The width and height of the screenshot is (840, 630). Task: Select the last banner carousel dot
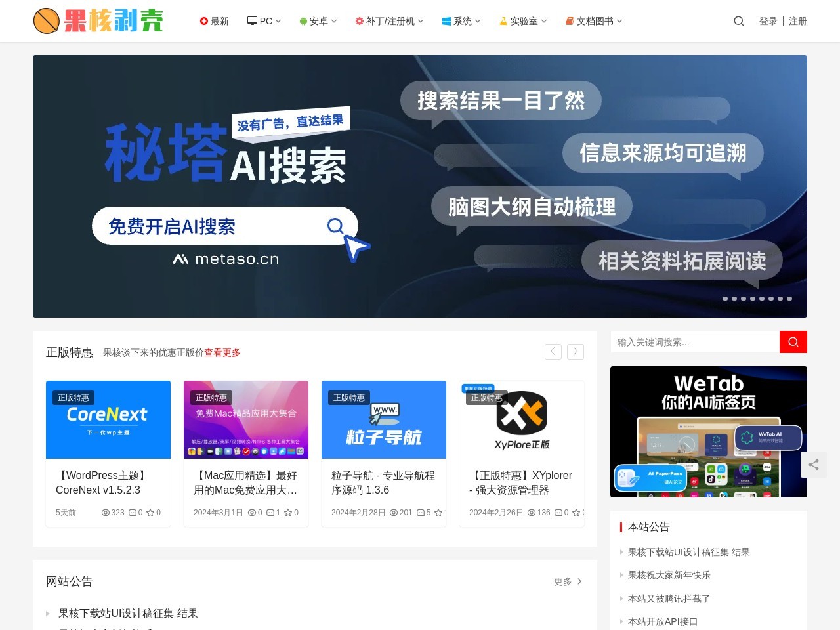tap(789, 299)
